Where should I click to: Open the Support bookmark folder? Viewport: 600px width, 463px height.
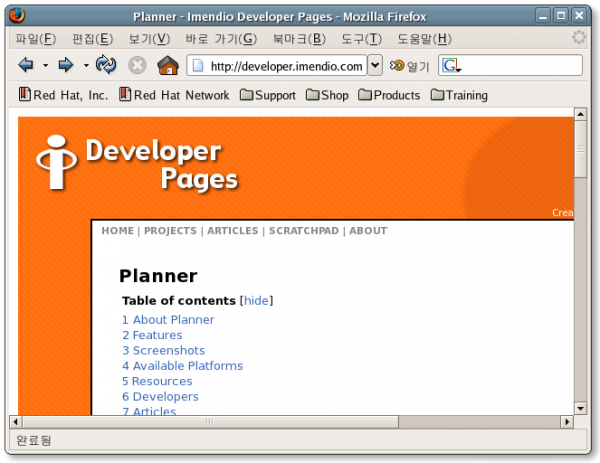click(268, 95)
